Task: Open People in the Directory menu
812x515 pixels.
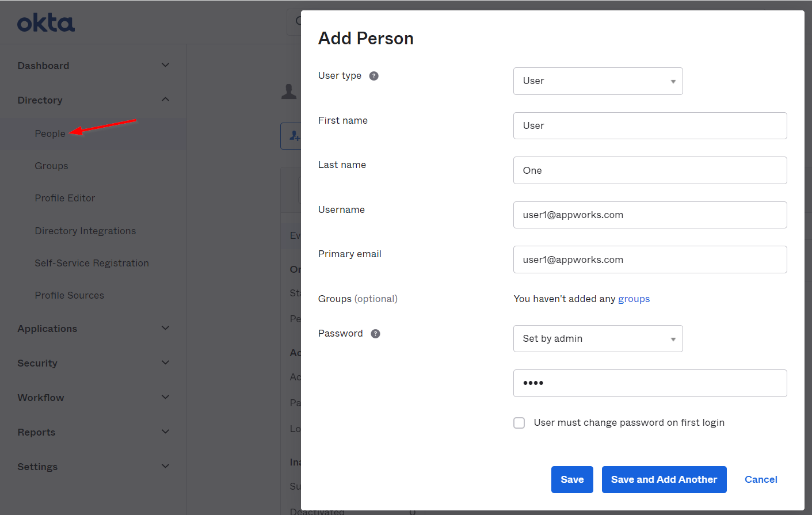Action: pos(50,133)
